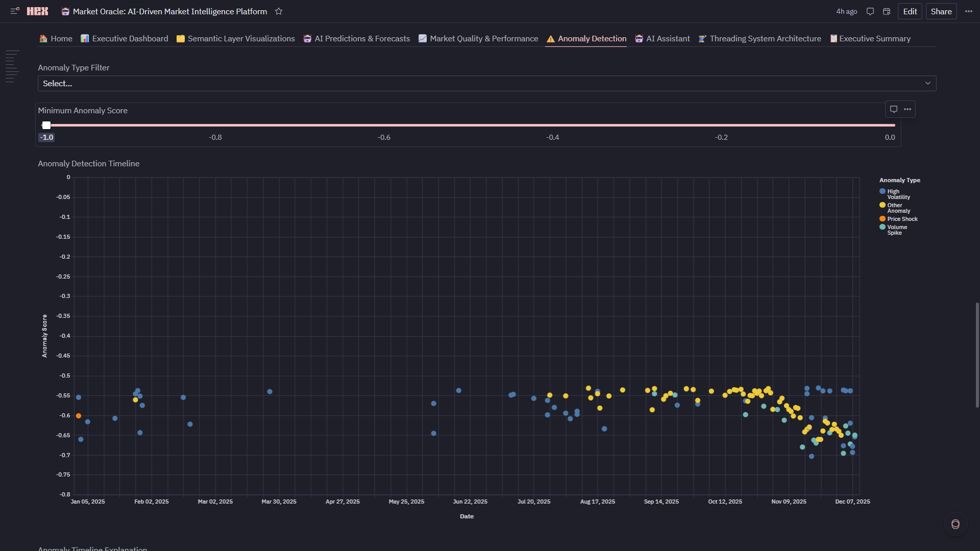Toggle Volume Spike legend entry
The image size is (980, 551).
pyautogui.click(x=894, y=230)
